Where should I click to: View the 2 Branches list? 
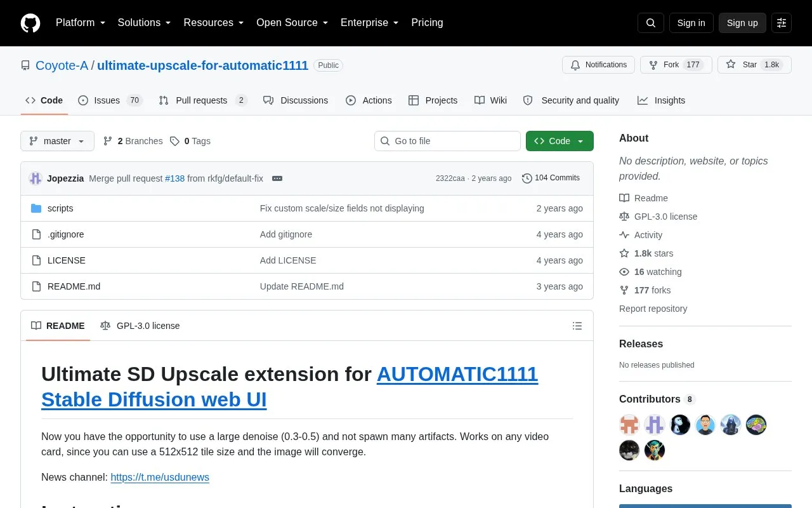tap(133, 141)
